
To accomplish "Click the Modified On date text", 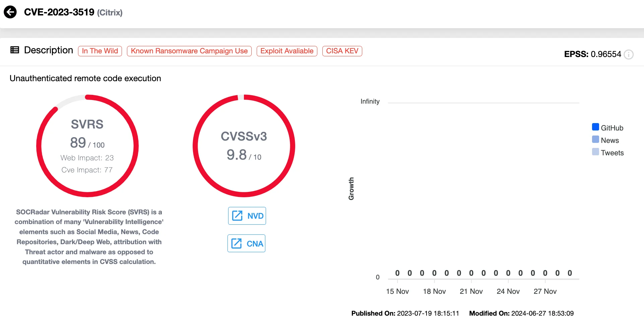I will [x=521, y=313].
